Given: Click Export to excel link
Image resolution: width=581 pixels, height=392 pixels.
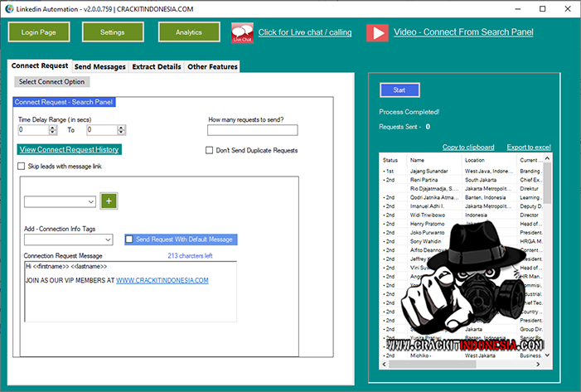Looking at the screenshot, I should tap(529, 147).
